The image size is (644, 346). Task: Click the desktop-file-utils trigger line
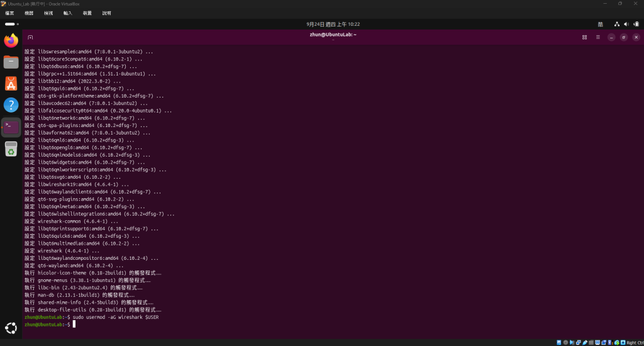(x=93, y=310)
